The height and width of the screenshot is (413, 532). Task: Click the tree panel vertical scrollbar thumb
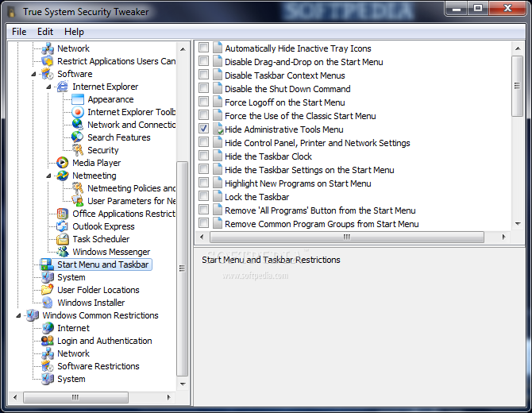pyautogui.click(x=182, y=268)
